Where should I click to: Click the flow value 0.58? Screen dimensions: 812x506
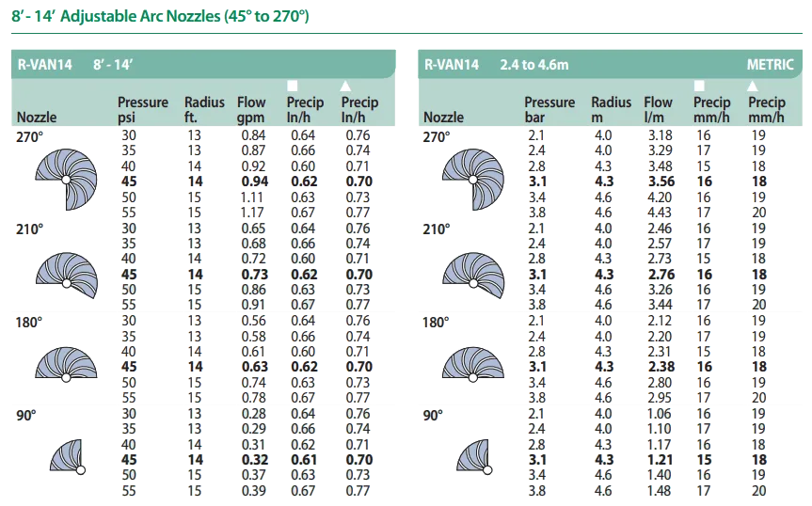coord(253,337)
